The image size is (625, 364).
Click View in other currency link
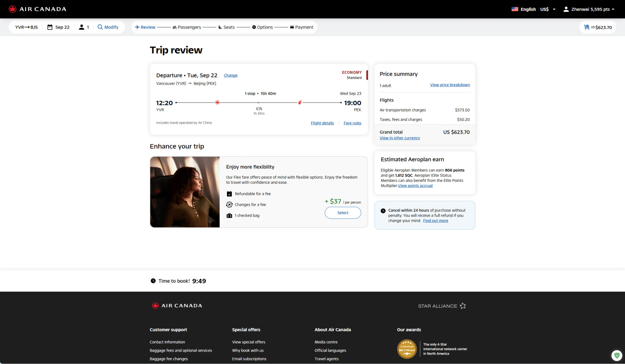400,138
